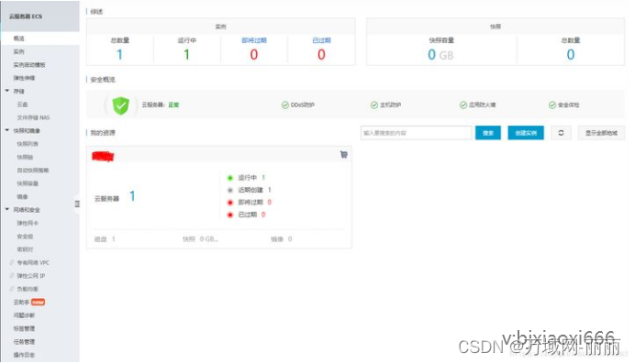
Task: Click the 云服务器 ECS sidebar header
Action: click(26, 17)
